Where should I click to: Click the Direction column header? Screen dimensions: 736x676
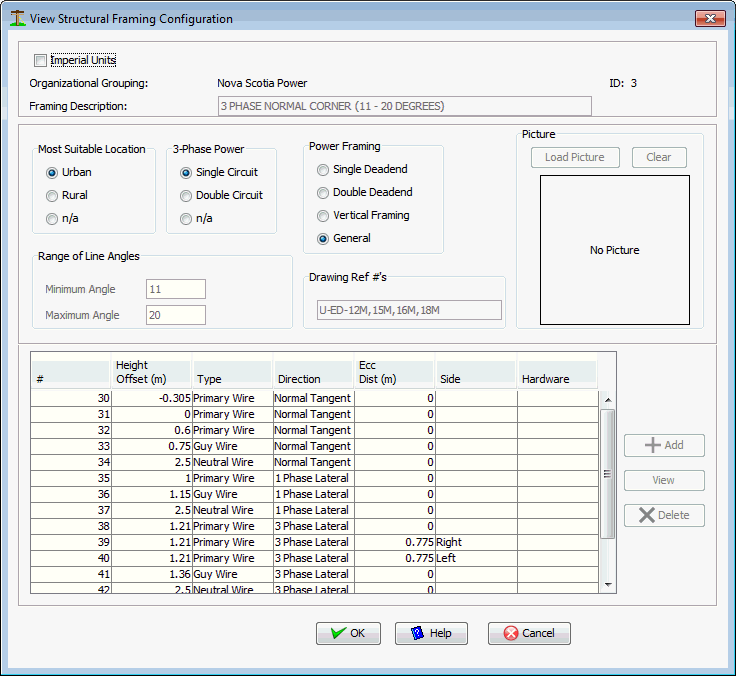click(314, 372)
